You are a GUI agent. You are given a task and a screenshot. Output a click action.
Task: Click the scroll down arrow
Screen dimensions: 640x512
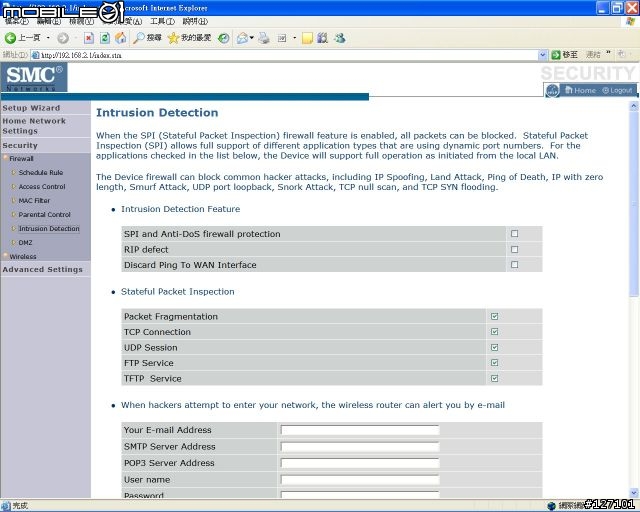pyautogui.click(x=633, y=493)
